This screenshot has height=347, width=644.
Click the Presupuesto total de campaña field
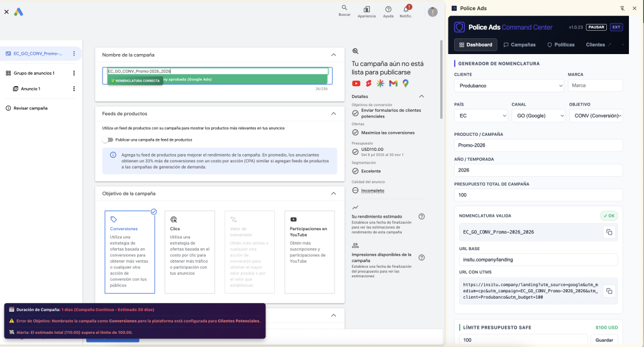click(x=538, y=195)
